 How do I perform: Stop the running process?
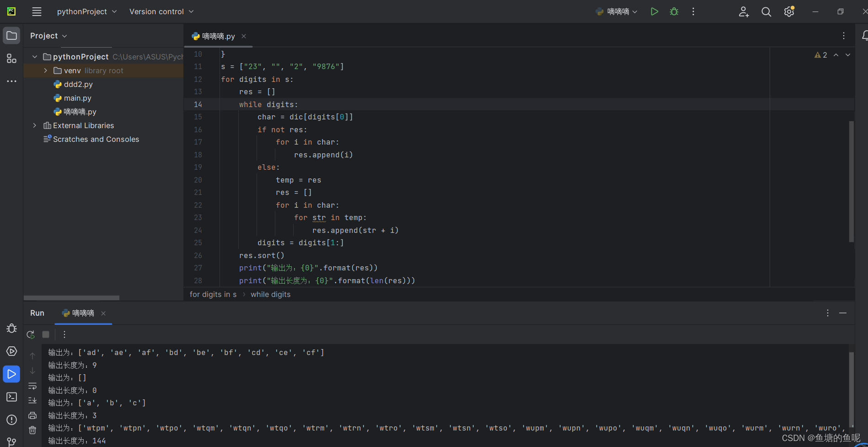[x=46, y=334]
